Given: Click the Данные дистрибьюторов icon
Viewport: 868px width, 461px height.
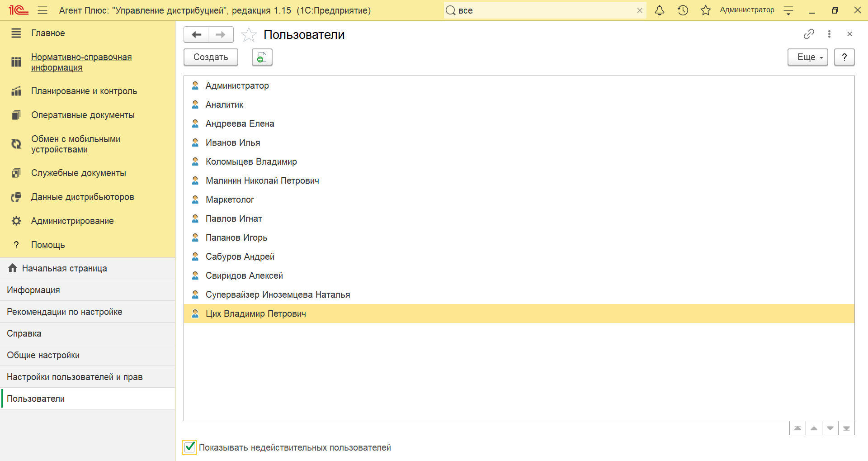Looking at the screenshot, I should (x=16, y=197).
